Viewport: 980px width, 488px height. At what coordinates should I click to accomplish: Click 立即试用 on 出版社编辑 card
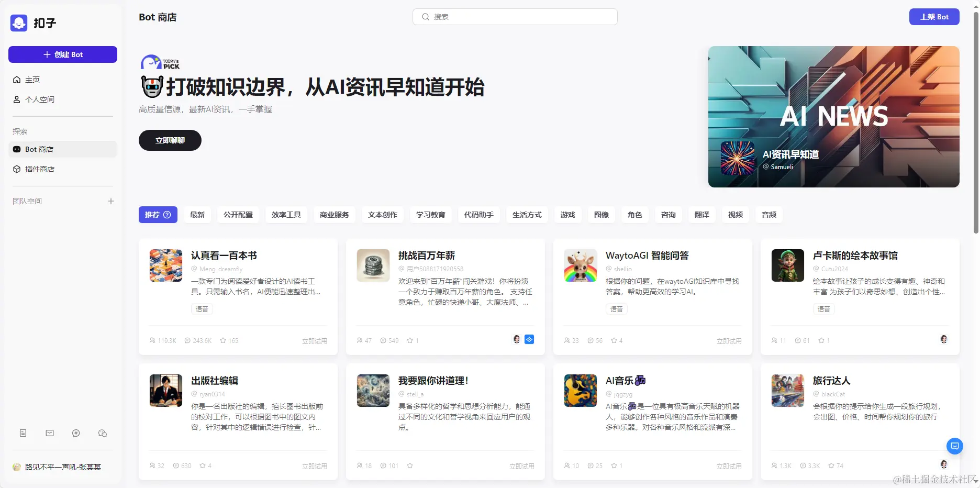pyautogui.click(x=315, y=466)
